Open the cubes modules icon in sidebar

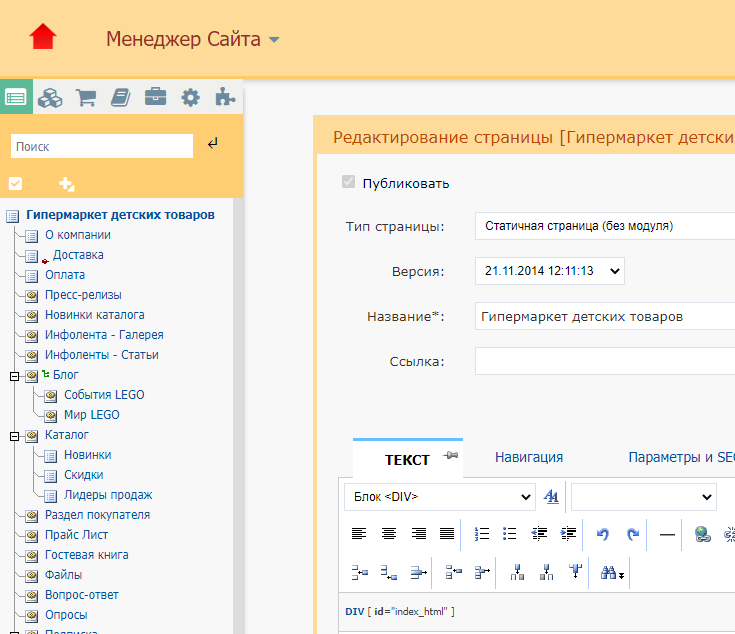50,98
